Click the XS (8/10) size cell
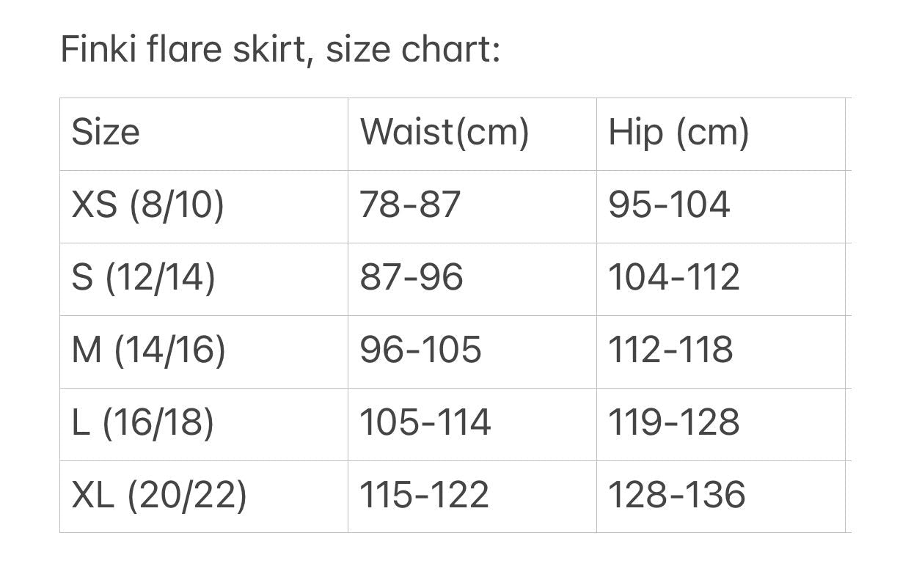 [204, 207]
